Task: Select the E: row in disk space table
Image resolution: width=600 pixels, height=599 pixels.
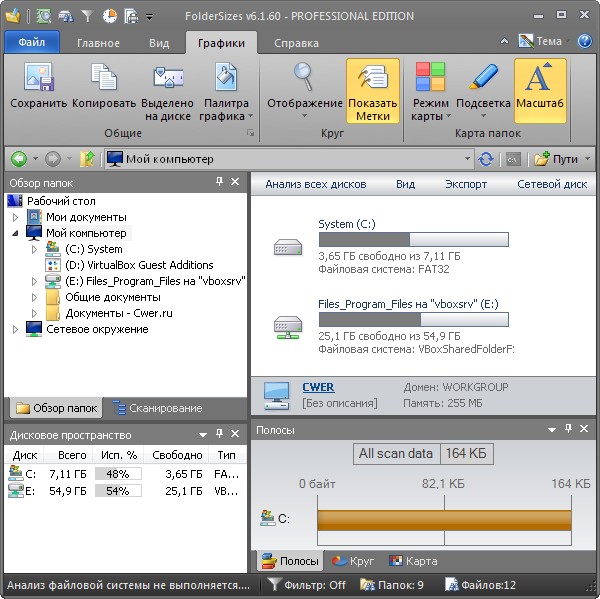Action: pyautogui.click(x=125, y=491)
